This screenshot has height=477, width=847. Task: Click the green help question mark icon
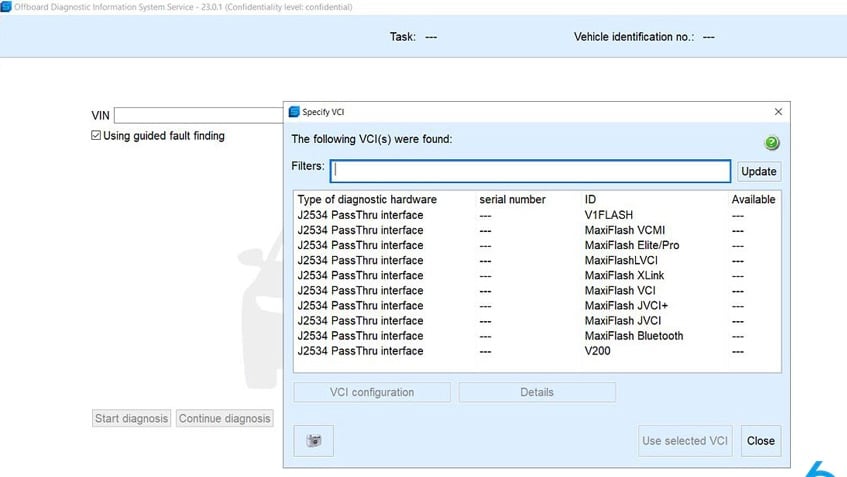(771, 143)
